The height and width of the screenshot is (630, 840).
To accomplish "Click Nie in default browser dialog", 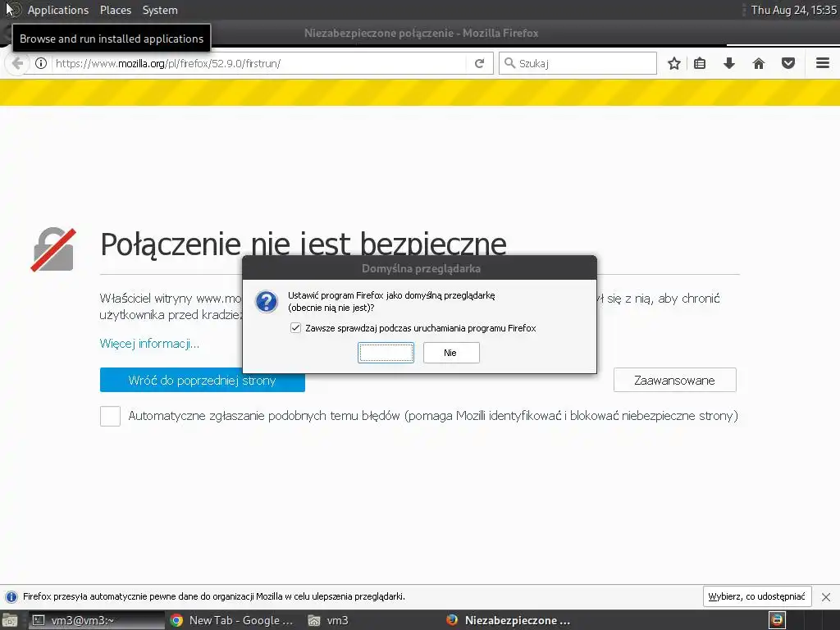I will pyautogui.click(x=451, y=353).
